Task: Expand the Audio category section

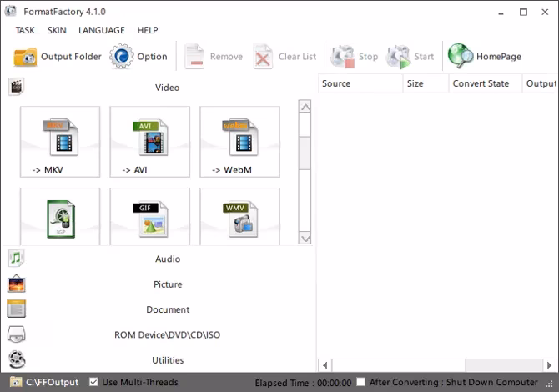Action: 167,259
